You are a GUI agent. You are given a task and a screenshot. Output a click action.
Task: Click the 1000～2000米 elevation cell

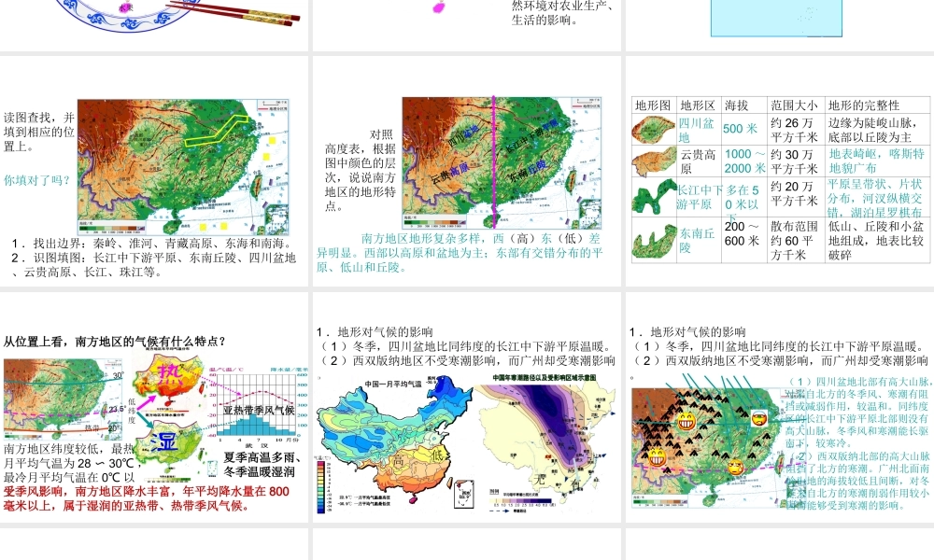tap(744, 161)
